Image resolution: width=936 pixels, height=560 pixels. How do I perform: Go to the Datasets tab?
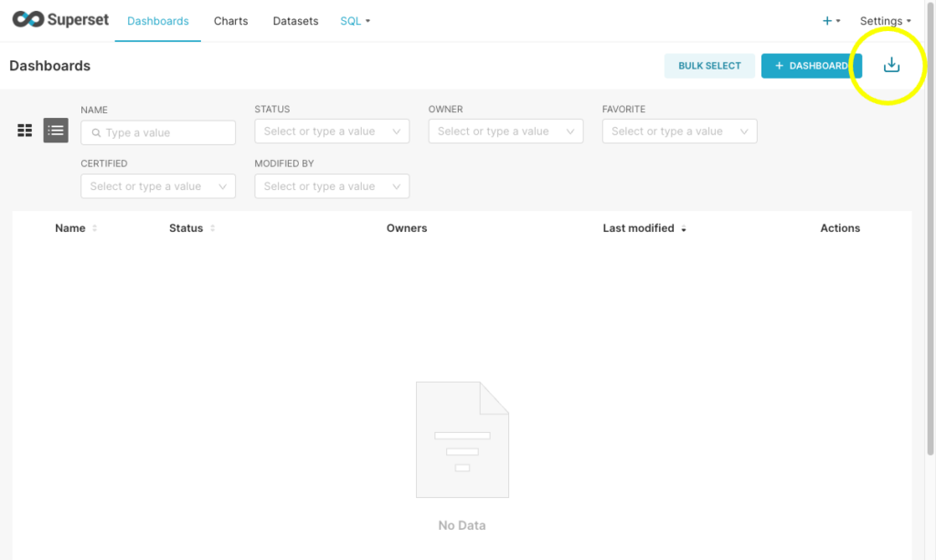[x=295, y=21]
